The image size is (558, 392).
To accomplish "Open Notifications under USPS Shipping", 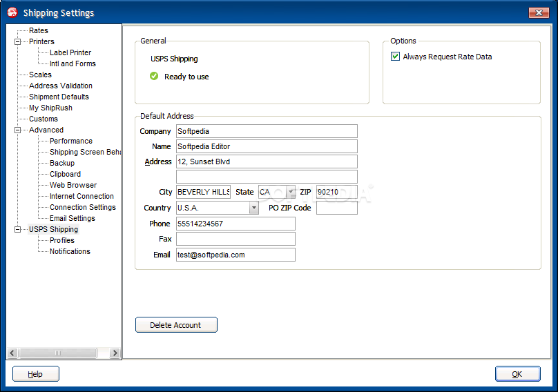I will tap(70, 251).
